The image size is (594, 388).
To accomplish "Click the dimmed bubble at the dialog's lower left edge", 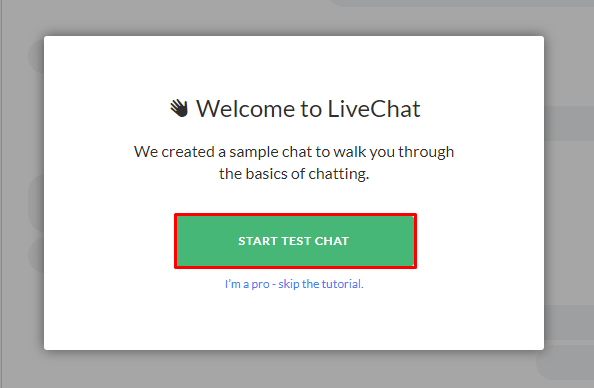I will coord(36,255).
